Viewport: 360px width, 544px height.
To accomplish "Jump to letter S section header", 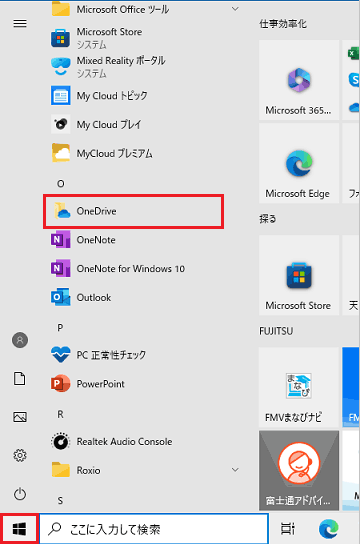I will [60, 501].
